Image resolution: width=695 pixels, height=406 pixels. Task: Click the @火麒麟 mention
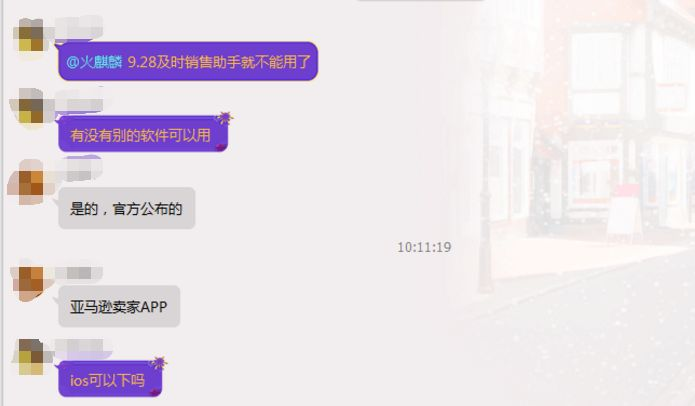[94, 62]
